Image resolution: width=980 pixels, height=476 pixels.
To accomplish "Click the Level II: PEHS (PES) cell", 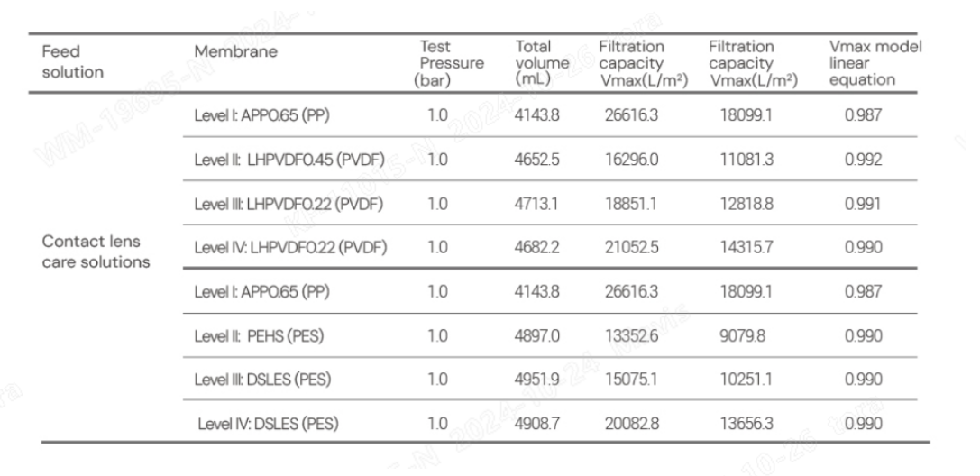I will coord(260,336).
